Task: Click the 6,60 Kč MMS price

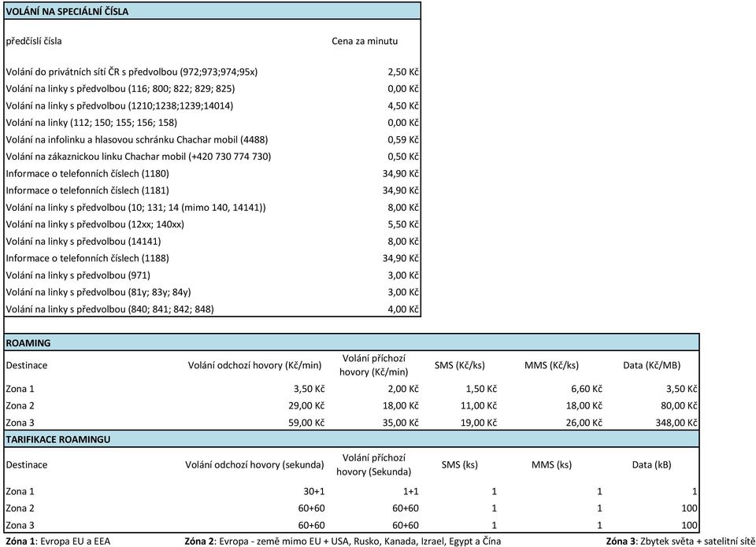Action: pyautogui.click(x=586, y=389)
